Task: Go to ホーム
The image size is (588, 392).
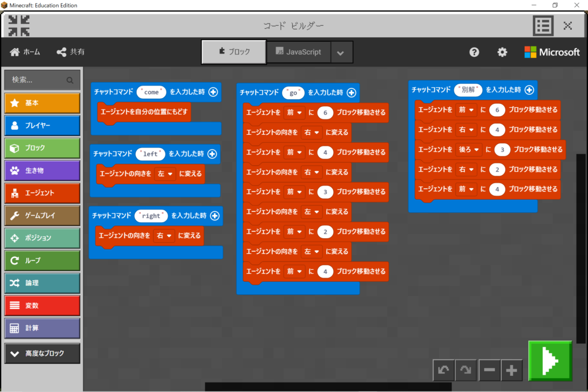Action: [25, 52]
